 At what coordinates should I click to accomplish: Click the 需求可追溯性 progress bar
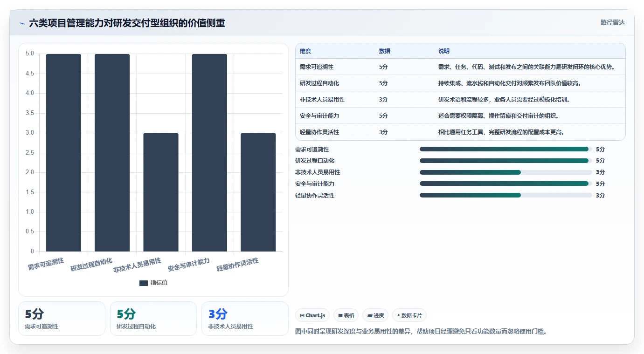506,149
